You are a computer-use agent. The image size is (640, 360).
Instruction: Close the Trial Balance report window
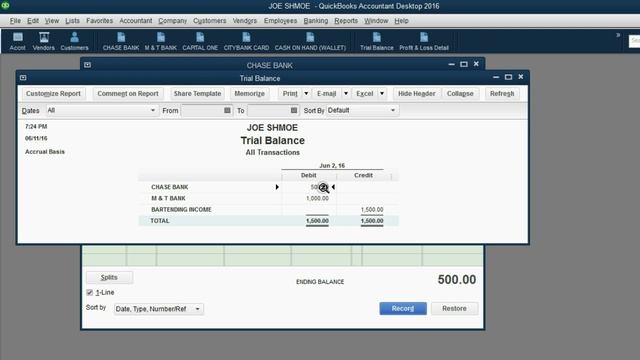[x=521, y=77]
